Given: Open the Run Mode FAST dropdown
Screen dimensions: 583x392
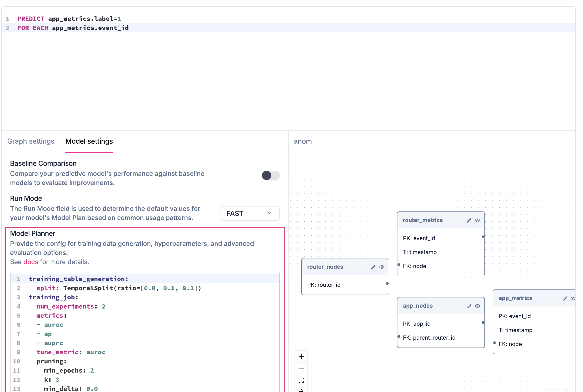Looking at the screenshot, I should [250, 213].
